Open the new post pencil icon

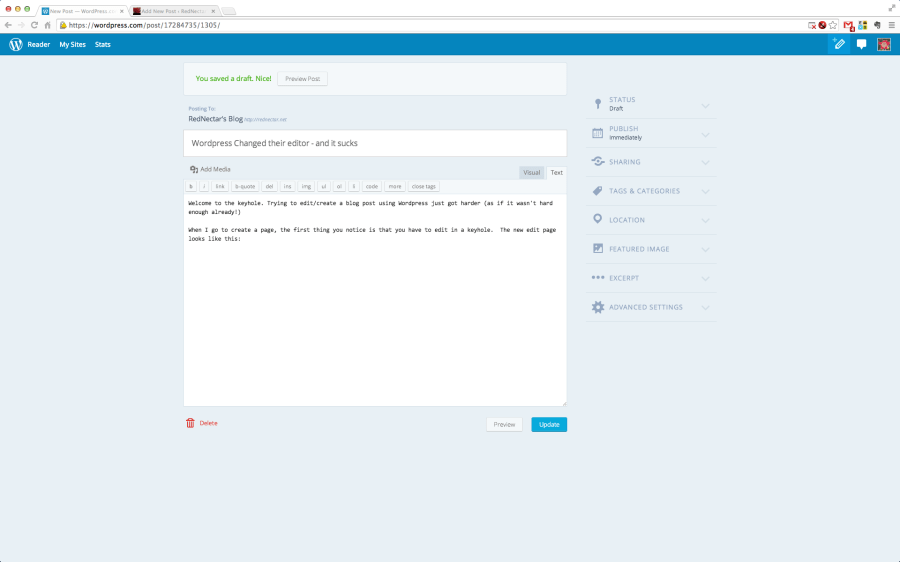click(839, 44)
